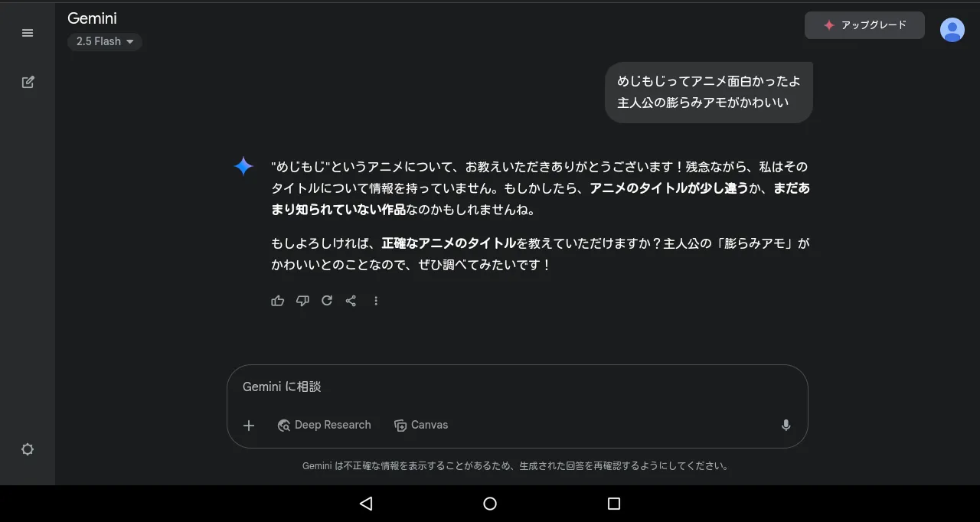Select the Deep Research option
980x522 pixels.
pyautogui.click(x=324, y=425)
